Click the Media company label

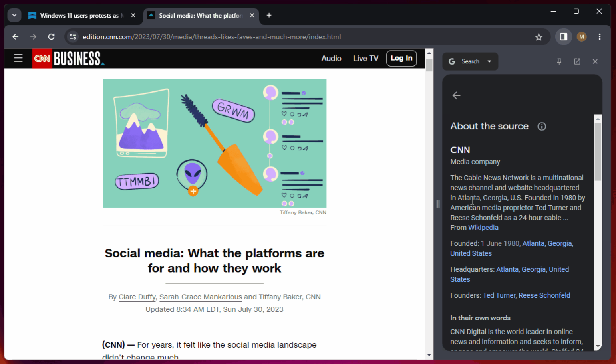475,162
